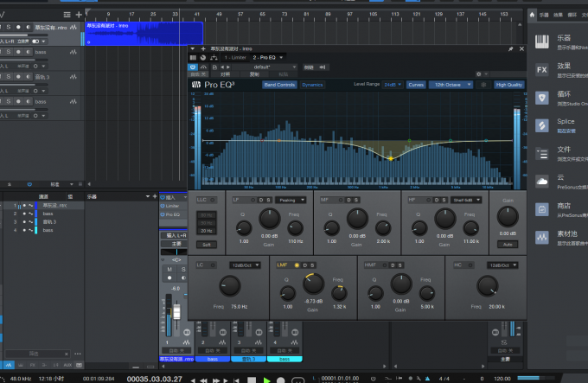The width and height of the screenshot is (588, 383).
Task: Enable the LC low cut toggle
Action: [x=213, y=265]
